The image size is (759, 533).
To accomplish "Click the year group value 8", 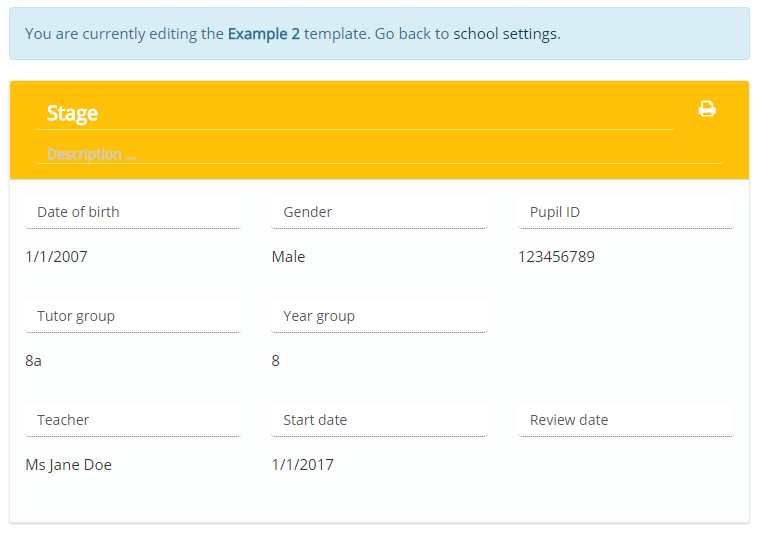I will click(275, 361).
